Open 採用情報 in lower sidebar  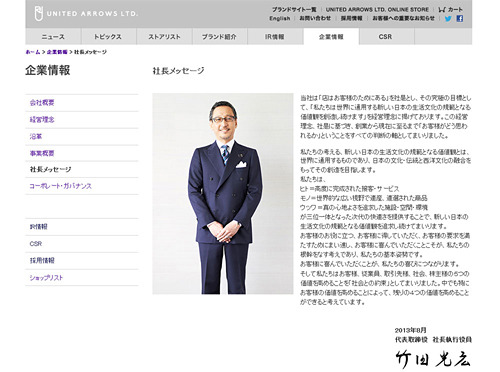coord(42,260)
